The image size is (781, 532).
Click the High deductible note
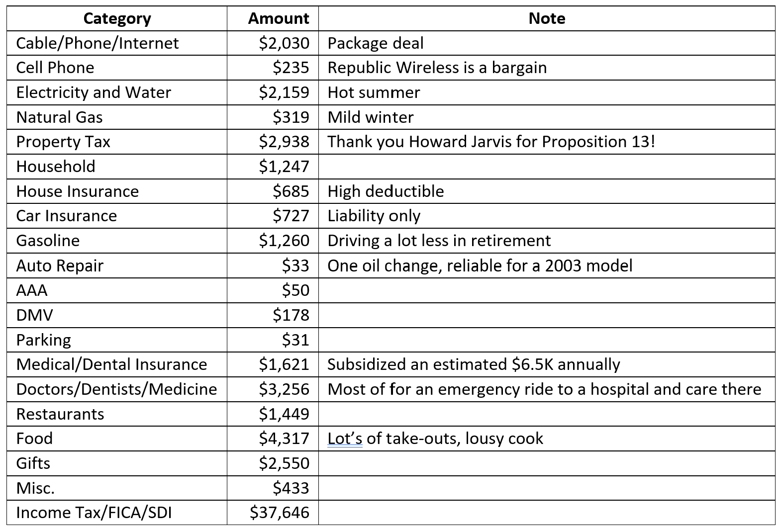coord(386,191)
